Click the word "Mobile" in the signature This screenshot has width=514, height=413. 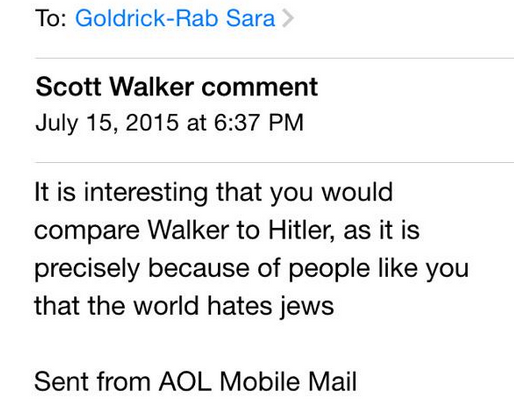tap(260, 382)
